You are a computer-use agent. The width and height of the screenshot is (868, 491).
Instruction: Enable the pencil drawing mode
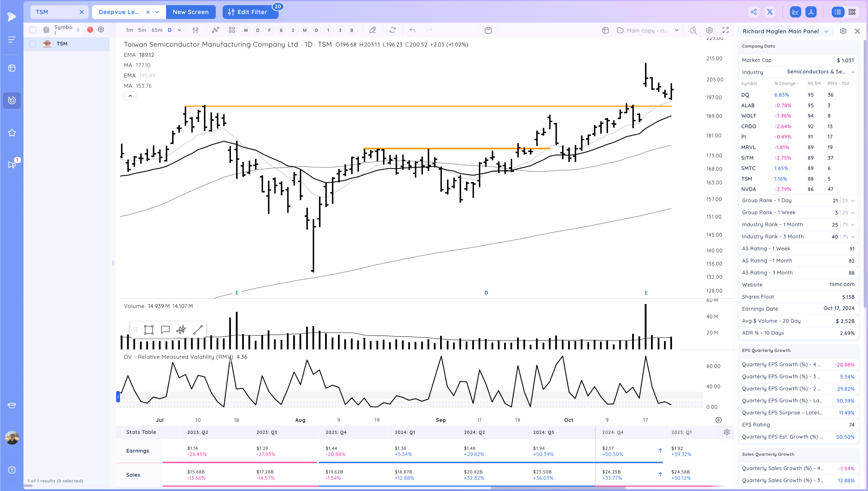tap(372, 30)
